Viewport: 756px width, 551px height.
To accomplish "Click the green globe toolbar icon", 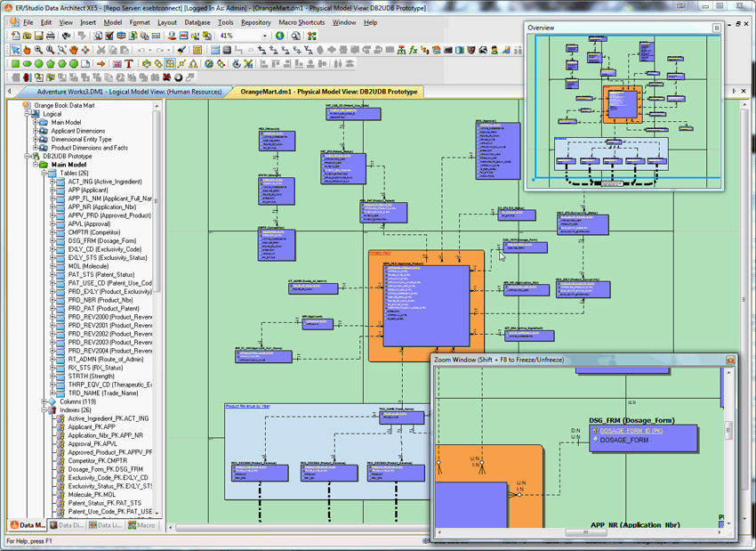I will (279, 36).
